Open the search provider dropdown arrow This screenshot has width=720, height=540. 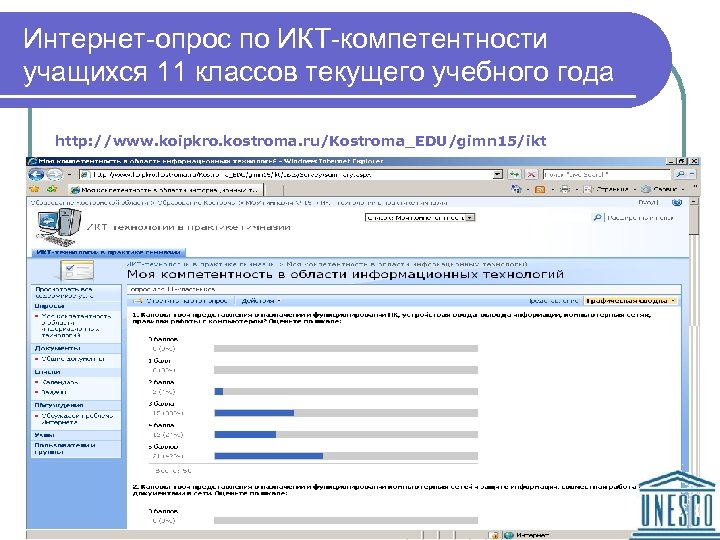pyautogui.click(x=692, y=174)
